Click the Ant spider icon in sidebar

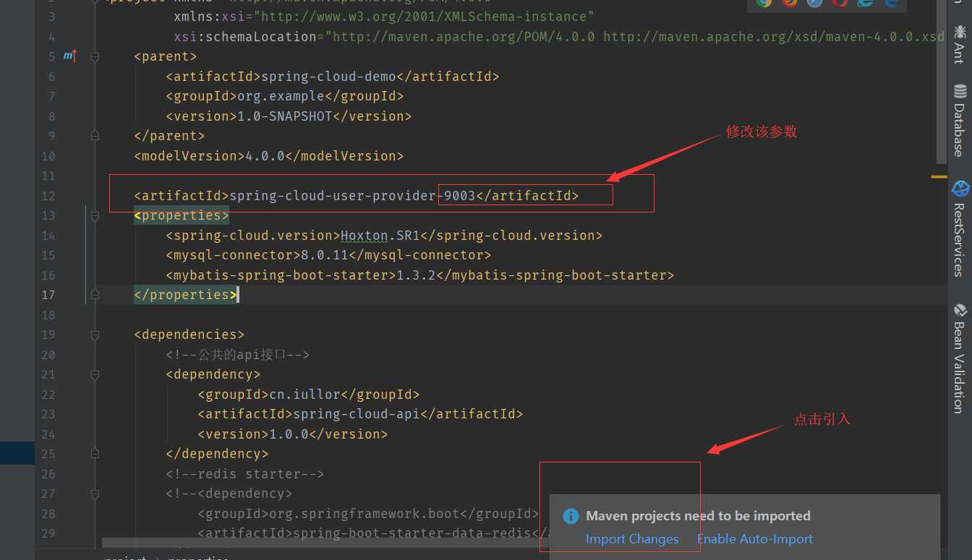click(x=960, y=31)
